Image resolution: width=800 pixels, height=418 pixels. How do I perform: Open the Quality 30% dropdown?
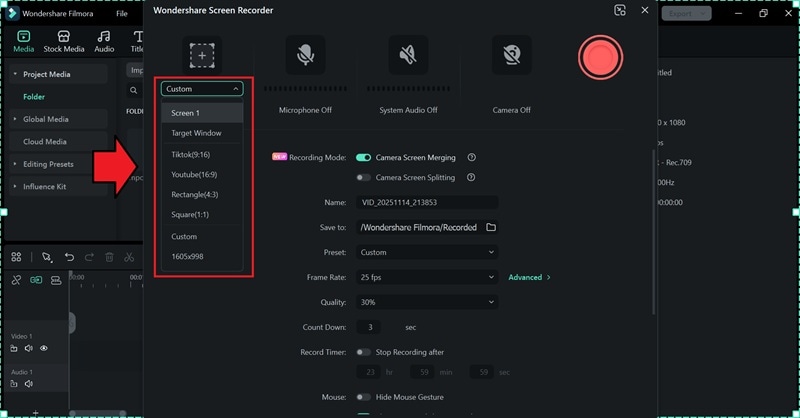(427, 302)
